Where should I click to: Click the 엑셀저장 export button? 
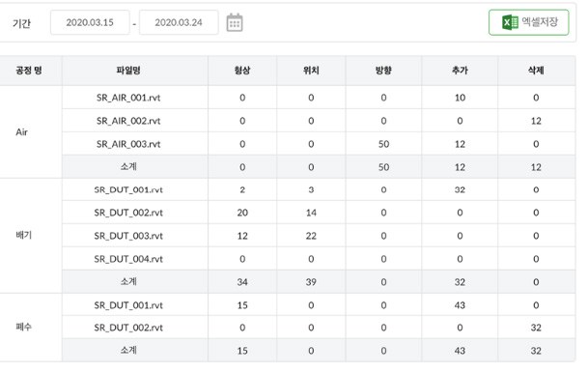click(x=528, y=22)
